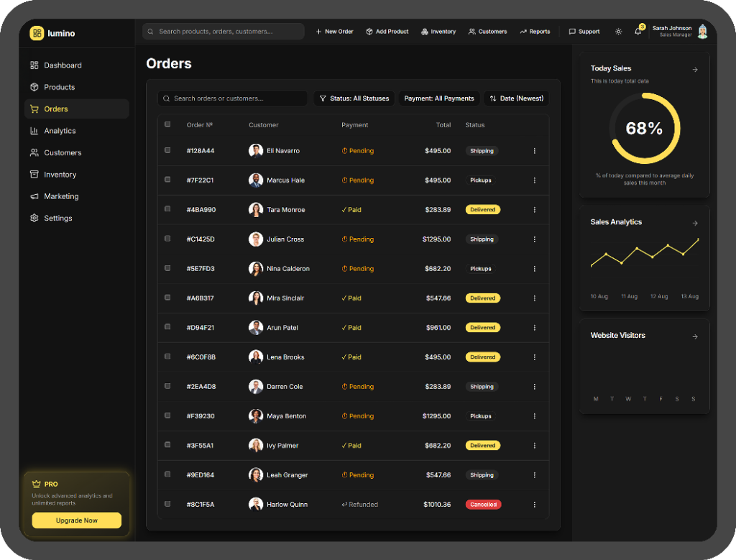Open three-dot menu for Harlow Quinn's order

pyautogui.click(x=534, y=505)
